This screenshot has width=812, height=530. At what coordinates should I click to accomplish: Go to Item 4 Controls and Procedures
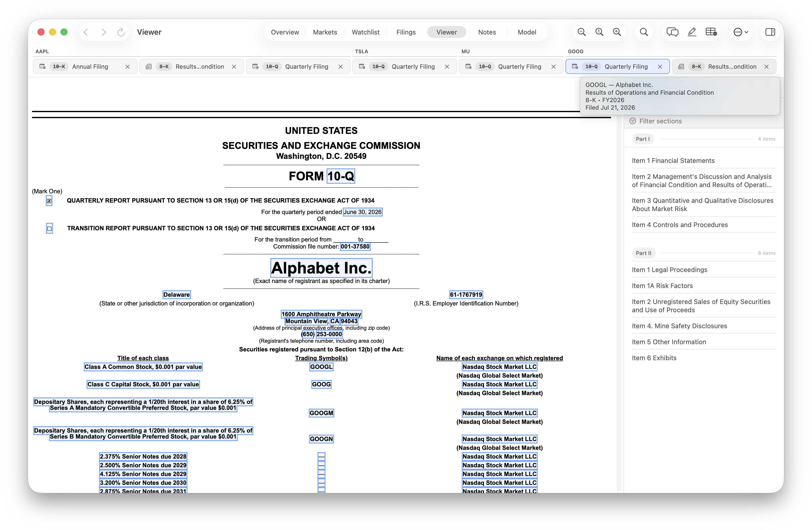[x=679, y=225]
